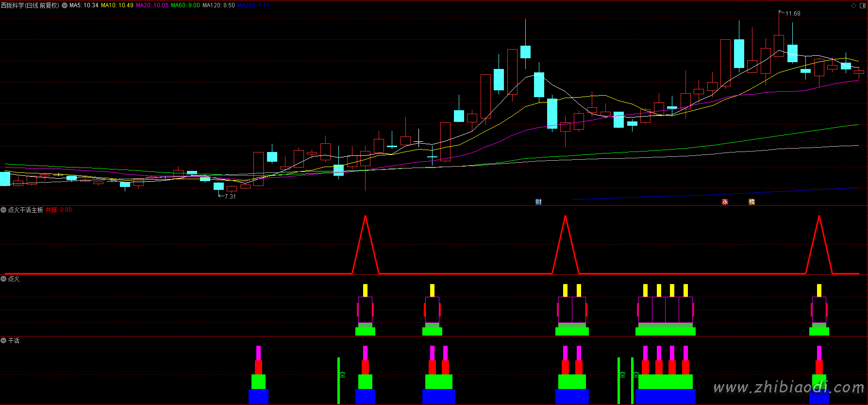
Task: Open the main chart indicator dropdown arrow
Action: click(65, 5)
